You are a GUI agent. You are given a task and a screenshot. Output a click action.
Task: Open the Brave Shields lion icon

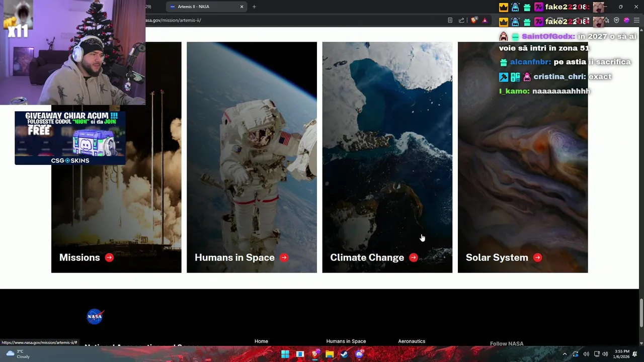(x=474, y=20)
